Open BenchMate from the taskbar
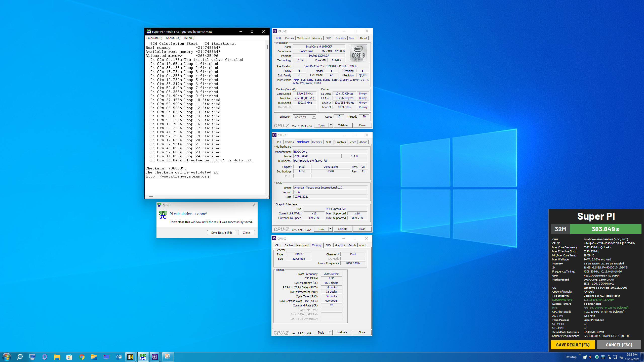Screen dimensions: 644x362 pyautogui.click(x=130, y=357)
